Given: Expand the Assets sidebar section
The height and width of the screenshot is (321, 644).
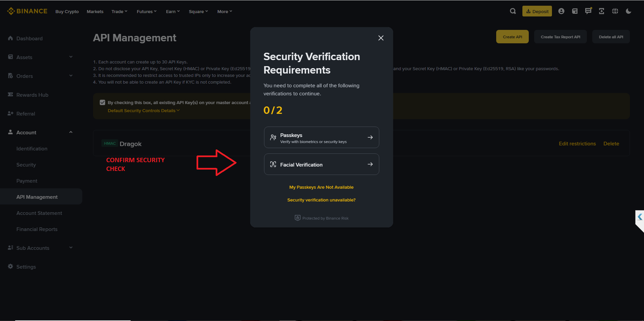Looking at the screenshot, I should tap(71, 57).
